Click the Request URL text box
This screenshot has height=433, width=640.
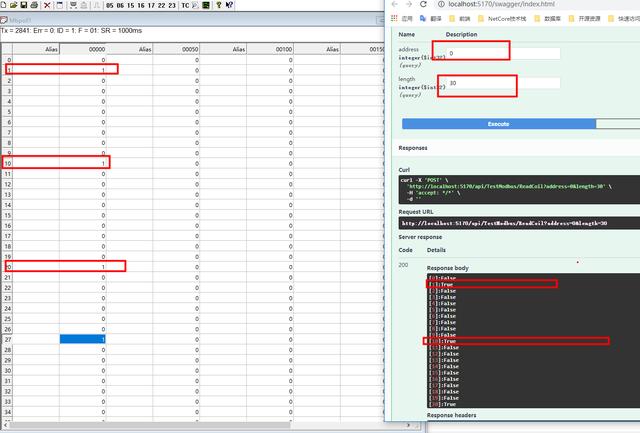point(519,223)
